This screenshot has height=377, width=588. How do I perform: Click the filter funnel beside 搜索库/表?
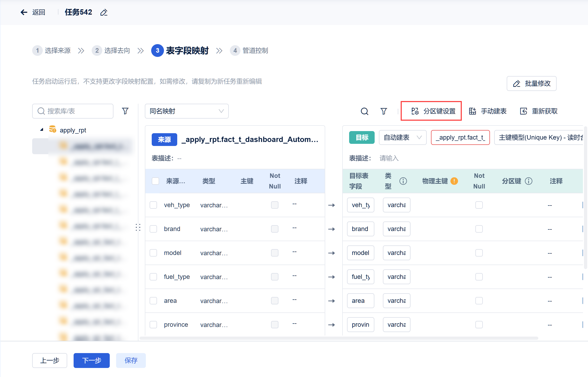[125, 111]
